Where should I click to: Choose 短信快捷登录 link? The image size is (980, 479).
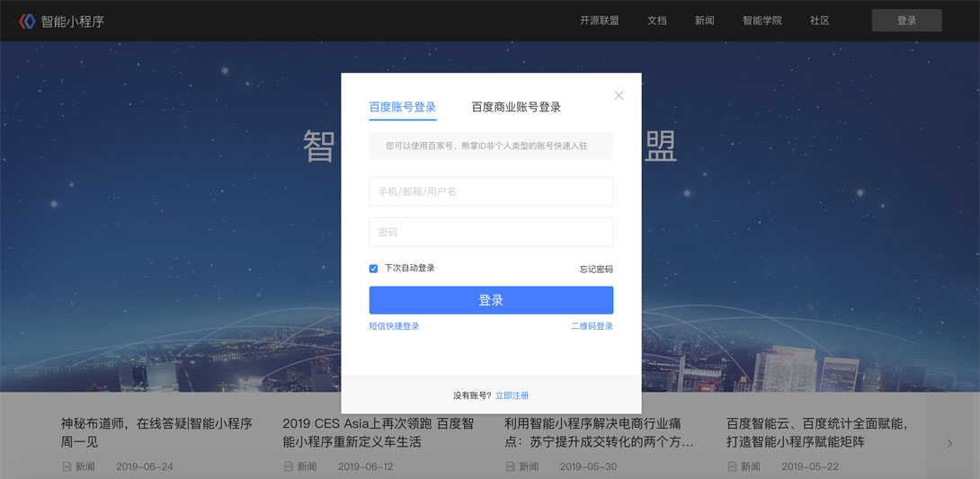coord(395,326)
